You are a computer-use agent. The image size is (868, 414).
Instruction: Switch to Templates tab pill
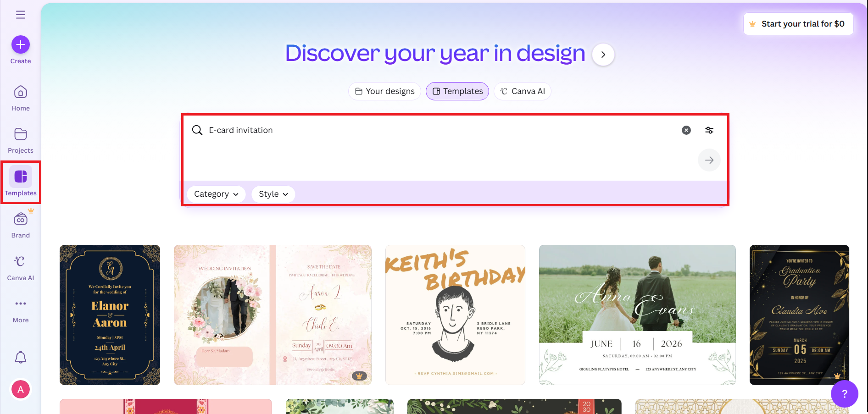pos(457,91)
